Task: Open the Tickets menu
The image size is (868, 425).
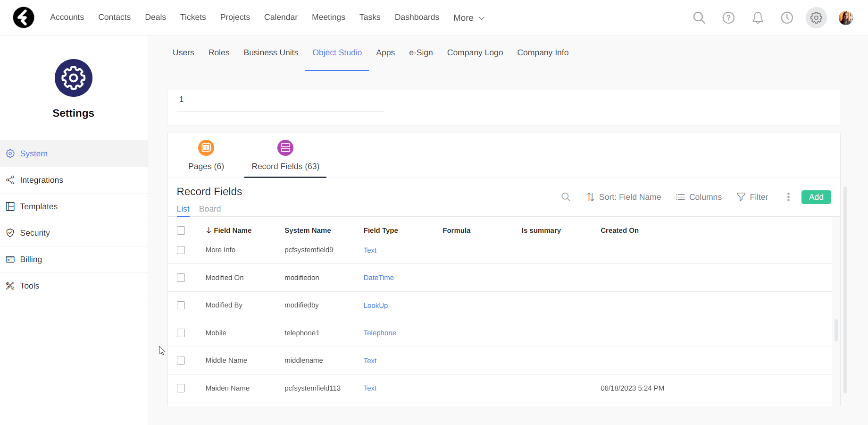Action: (193, 17)
